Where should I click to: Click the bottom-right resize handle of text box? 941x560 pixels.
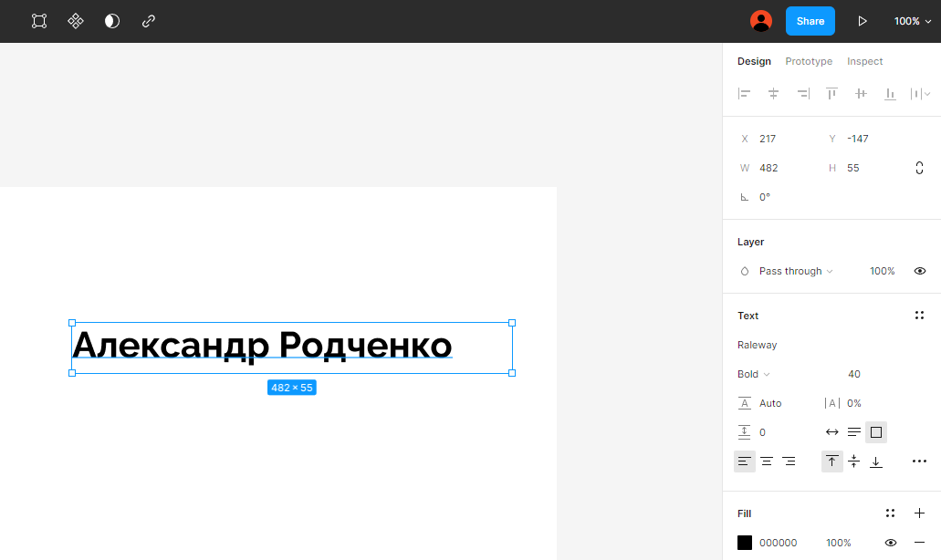[x=512, y=373]
